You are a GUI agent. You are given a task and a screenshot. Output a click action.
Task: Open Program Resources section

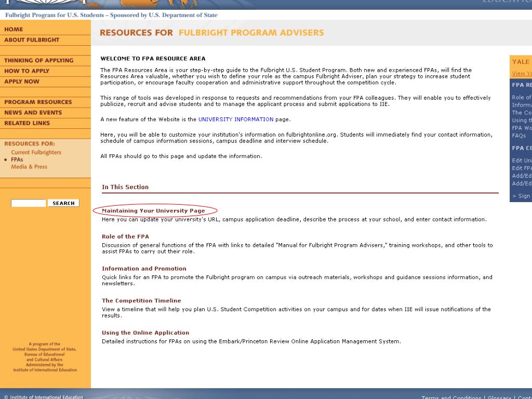(x=38, y=102)
